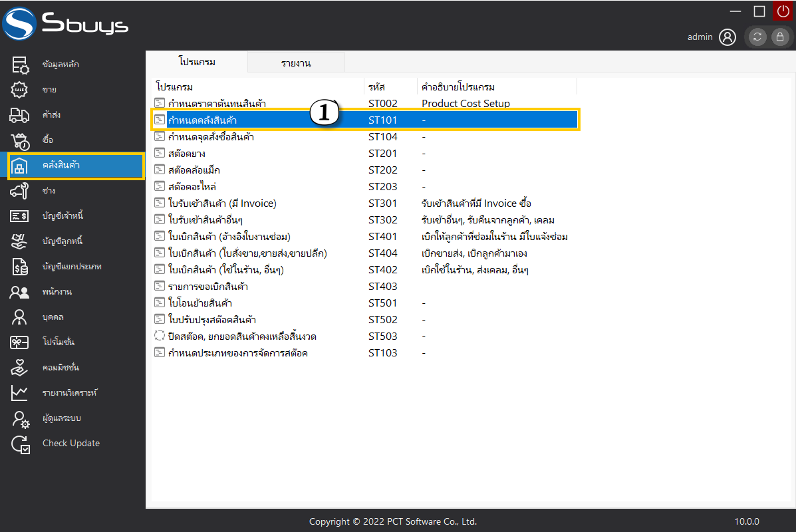Open the Check Update icon
Screen dimensions: 796x532
pyautogui.click(x=20, y=444)
